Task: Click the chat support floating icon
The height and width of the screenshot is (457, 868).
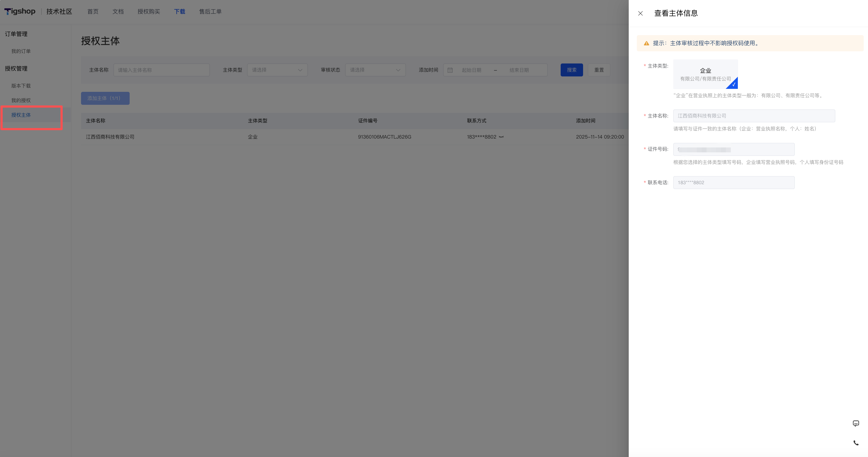Action: [x=856, y=423]
